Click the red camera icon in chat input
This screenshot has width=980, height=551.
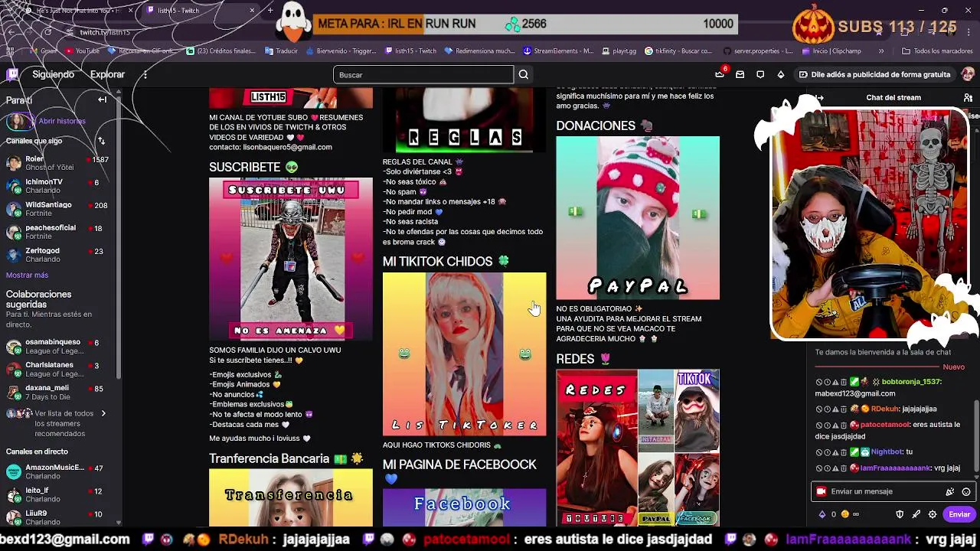click(x=822, y=491)
